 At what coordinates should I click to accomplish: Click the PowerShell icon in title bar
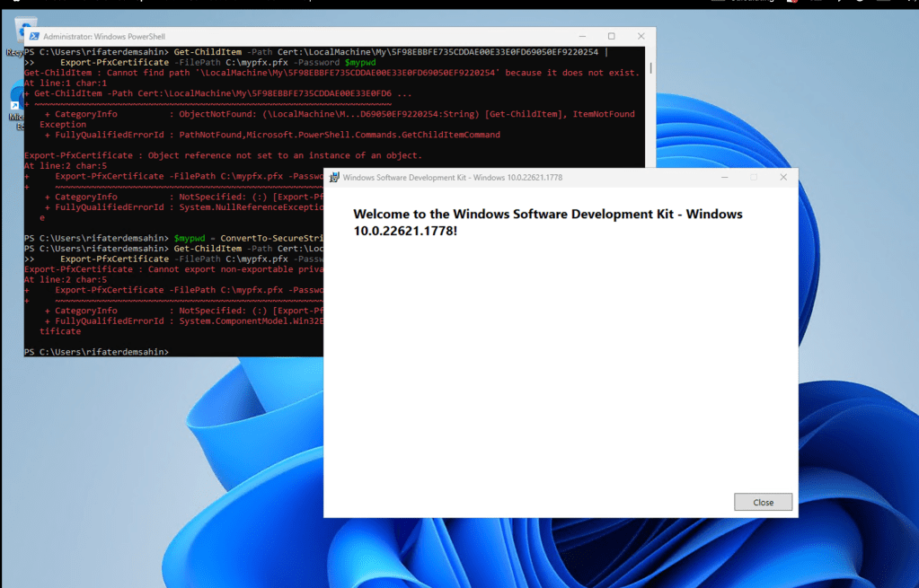[x=34, y=36]
